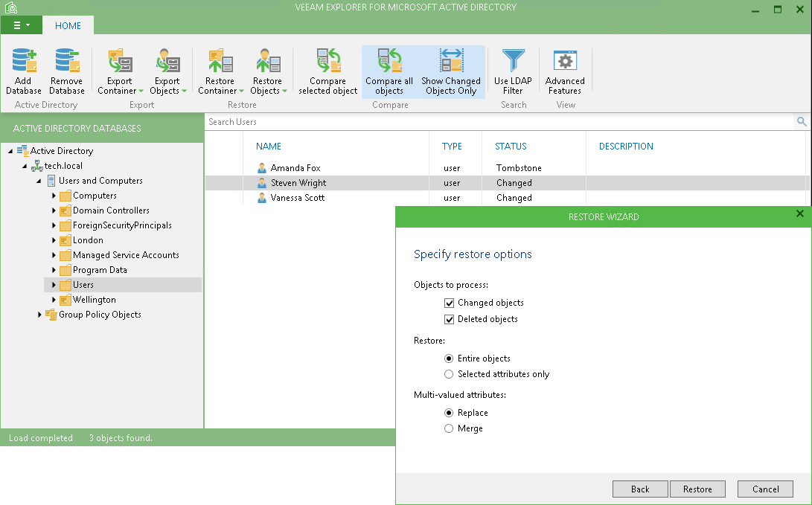Select the Entire objects radio button

click(x=449, y=358)
